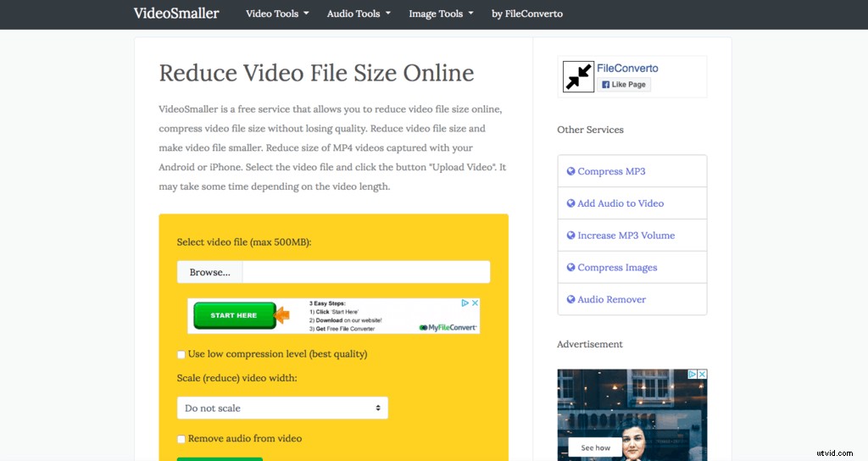The image size is (868, 461).
Task: Enable Use low compression level checkbox
Action: click(181, 354)
